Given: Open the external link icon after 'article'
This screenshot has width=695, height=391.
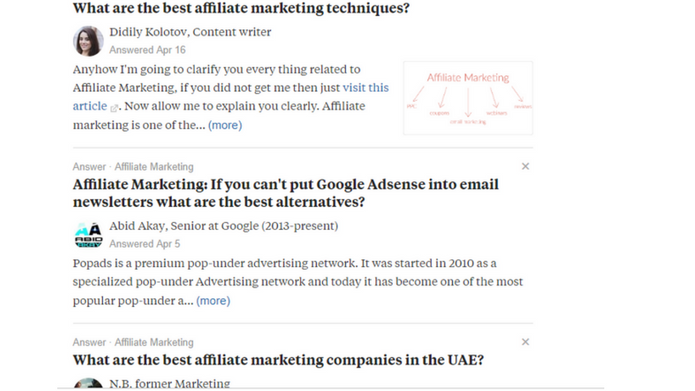Looking at the screenshot, I should click(114, 108).
